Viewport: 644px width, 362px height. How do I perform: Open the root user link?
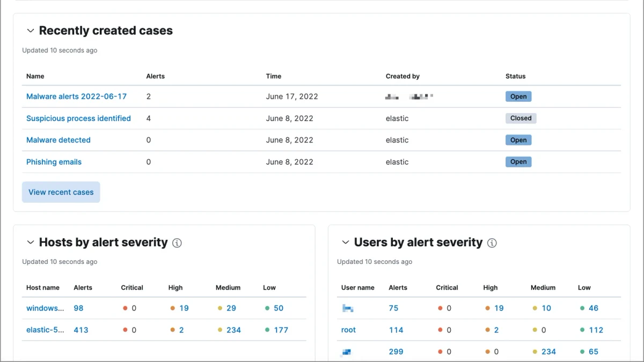click(x=349, y=330)
